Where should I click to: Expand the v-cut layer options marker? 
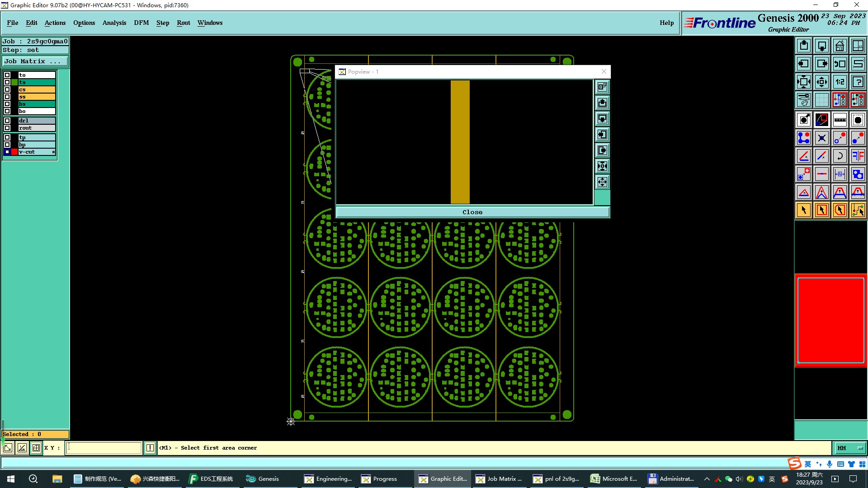click(53, 152)
